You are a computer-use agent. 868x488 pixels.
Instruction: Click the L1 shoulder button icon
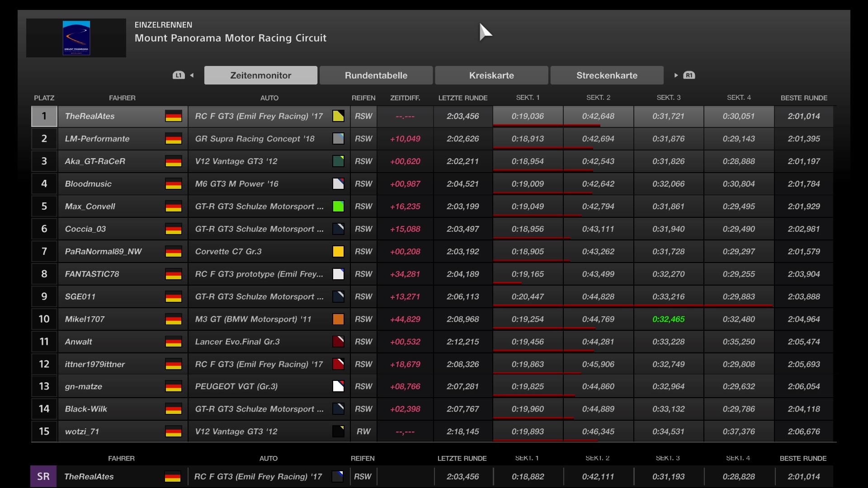point(179,75)
